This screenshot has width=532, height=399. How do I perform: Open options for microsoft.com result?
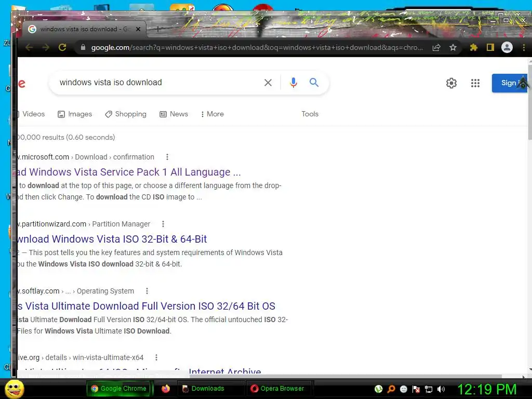pos(167,157)
